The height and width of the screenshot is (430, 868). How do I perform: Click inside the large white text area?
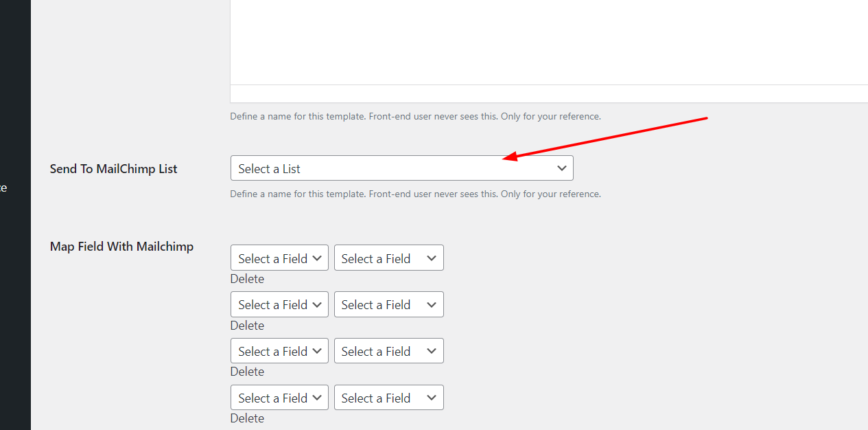coord(549,41)
